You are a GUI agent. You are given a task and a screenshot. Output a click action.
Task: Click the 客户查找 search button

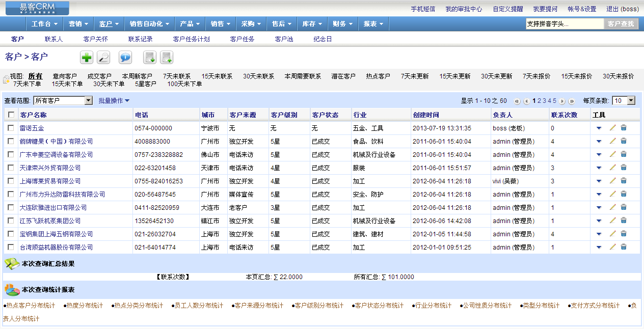click(621, 24)
